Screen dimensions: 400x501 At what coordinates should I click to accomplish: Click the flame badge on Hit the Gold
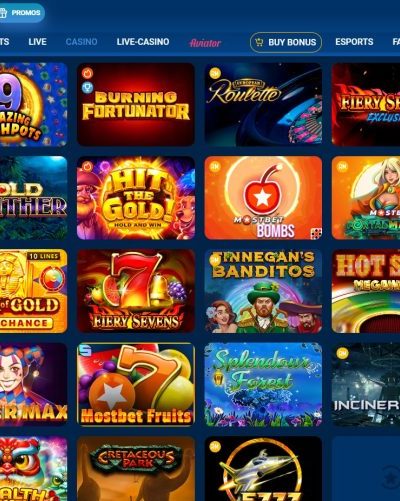tap(87, 167)
